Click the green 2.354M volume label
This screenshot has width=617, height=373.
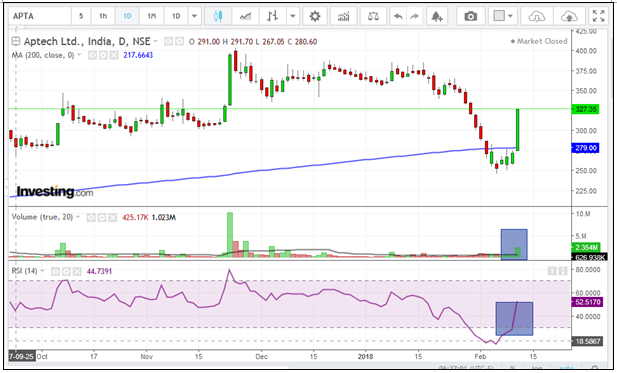point(586,247)
